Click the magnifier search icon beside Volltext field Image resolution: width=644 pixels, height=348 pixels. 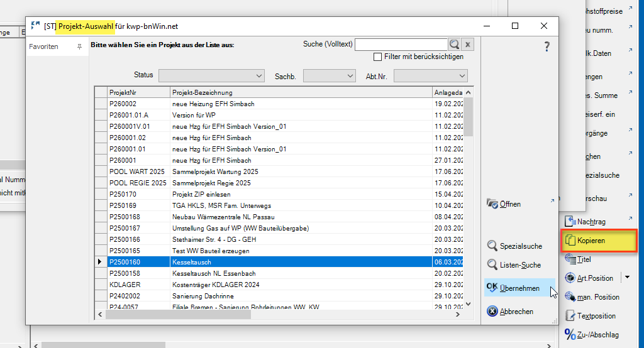coord(454,45)
